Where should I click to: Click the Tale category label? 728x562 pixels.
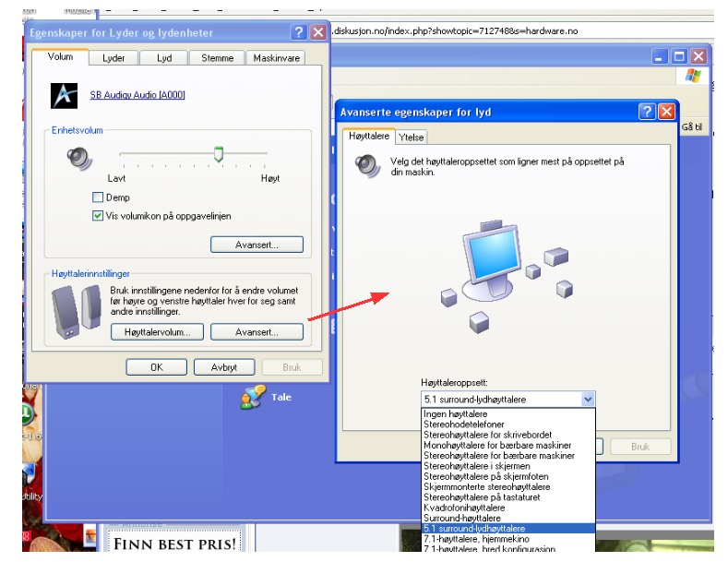point(281,397)
